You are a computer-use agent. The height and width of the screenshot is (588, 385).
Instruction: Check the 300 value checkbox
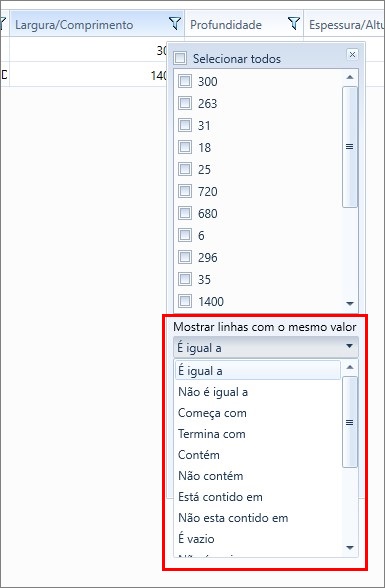click(185, 81)
